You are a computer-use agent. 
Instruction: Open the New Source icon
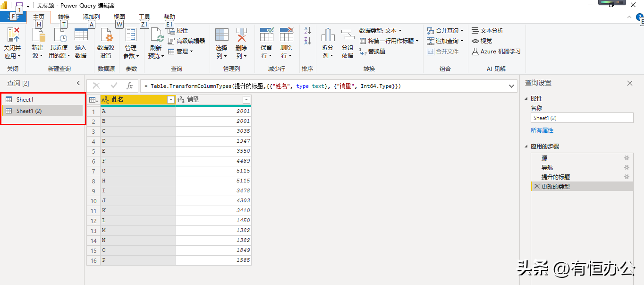coord(38,35)
